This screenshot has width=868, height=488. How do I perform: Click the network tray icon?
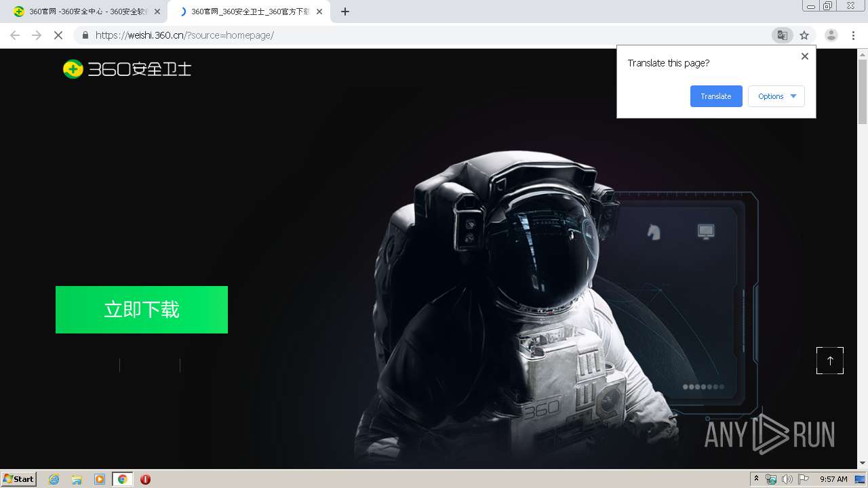(771, 479)
